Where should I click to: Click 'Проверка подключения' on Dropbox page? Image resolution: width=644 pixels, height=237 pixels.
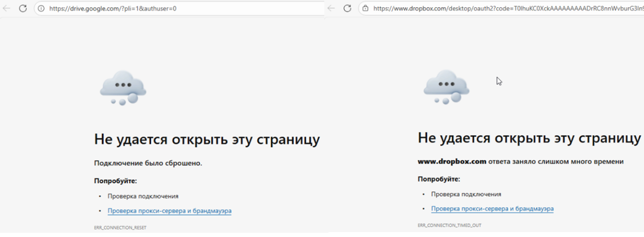tap(466, 194)
